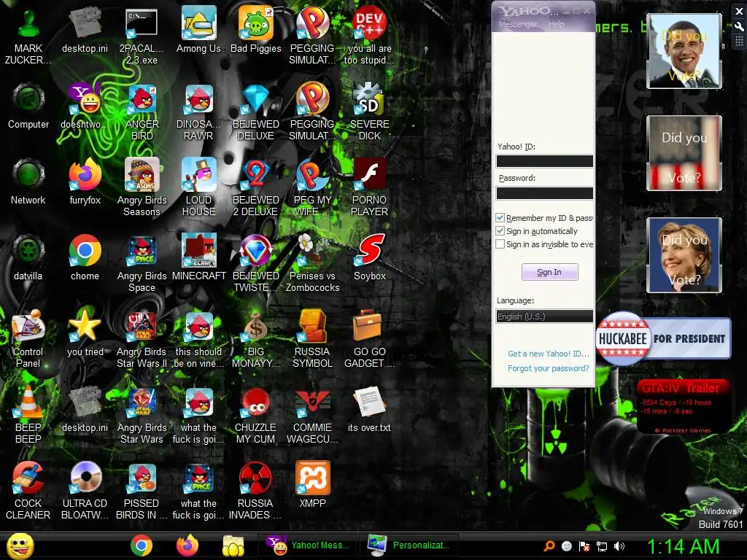The height and width of the screenshot is (560, 747).
Task: Focus the Password input field
Action: pos(544,192)
